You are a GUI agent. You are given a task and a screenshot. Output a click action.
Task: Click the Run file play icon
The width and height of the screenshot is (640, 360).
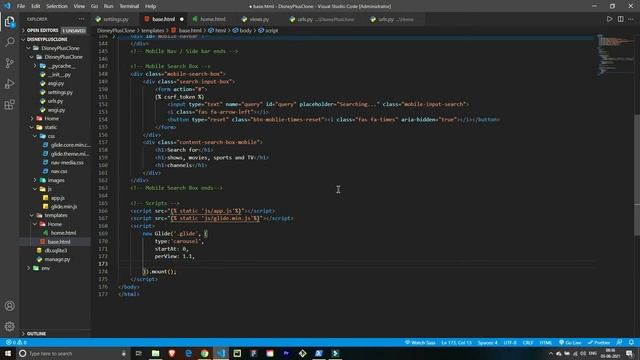pyautogui.click(x=609, y=19)
